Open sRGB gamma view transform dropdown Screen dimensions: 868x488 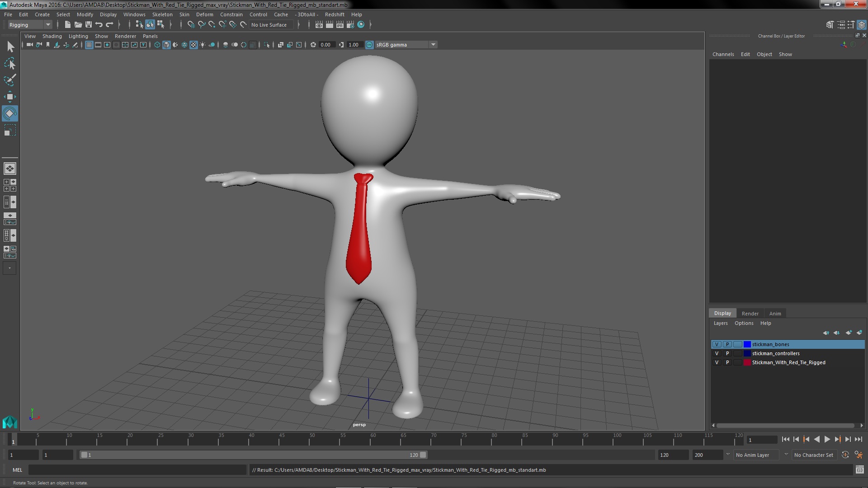[x=433, y=45]
